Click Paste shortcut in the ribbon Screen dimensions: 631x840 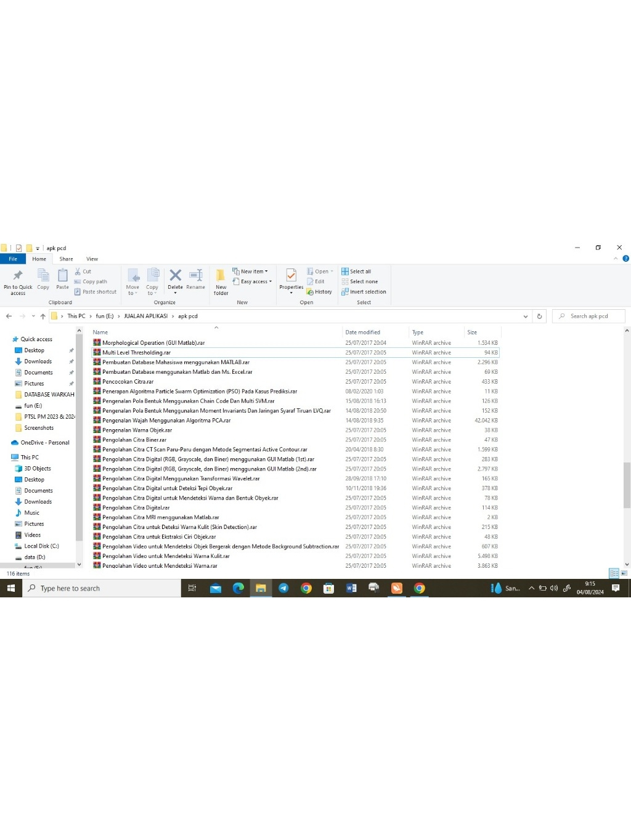[x=96, y=292]
